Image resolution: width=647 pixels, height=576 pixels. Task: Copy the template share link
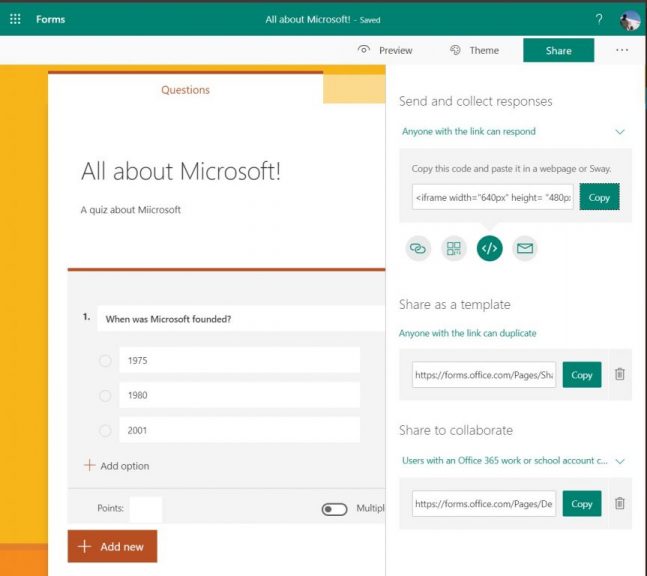coord(582,375)
